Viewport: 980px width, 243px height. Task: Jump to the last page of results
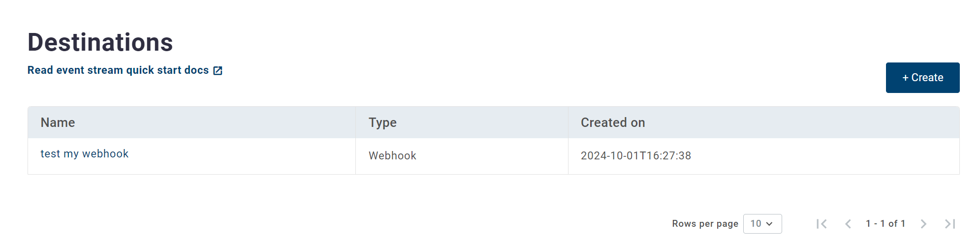point(950,224)
